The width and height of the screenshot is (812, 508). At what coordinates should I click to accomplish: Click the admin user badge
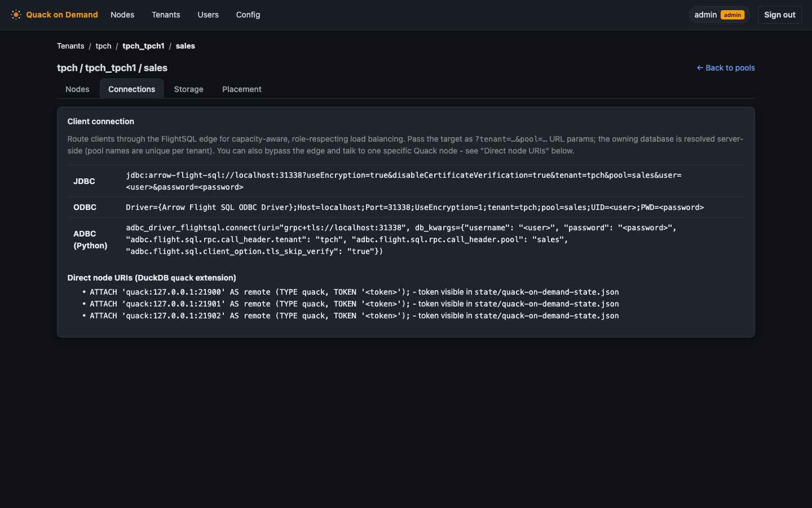[720, 15]
